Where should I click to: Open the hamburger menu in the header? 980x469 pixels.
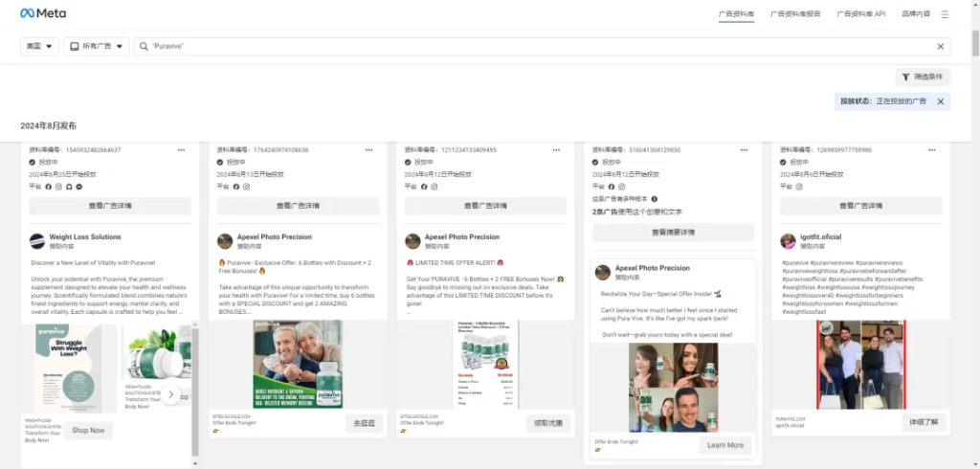945,13
